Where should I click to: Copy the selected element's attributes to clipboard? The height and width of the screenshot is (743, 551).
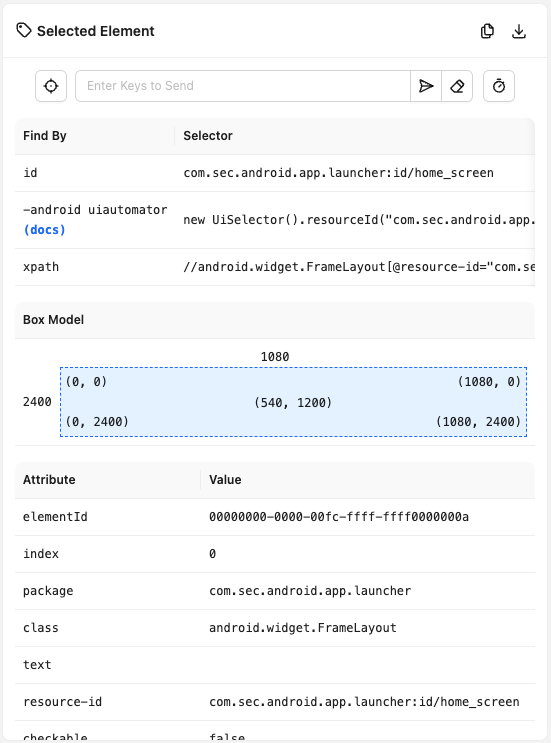487,31
